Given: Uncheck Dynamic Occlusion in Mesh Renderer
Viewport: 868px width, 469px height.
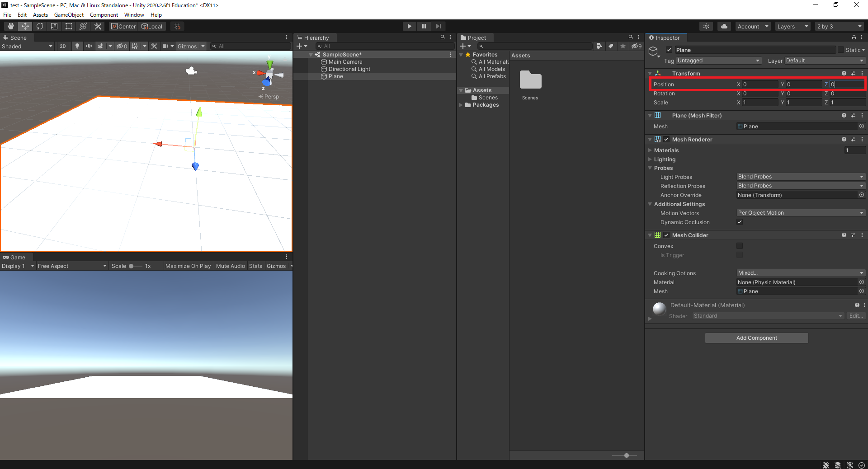Looking at the screenshot, I should (740, 222).
